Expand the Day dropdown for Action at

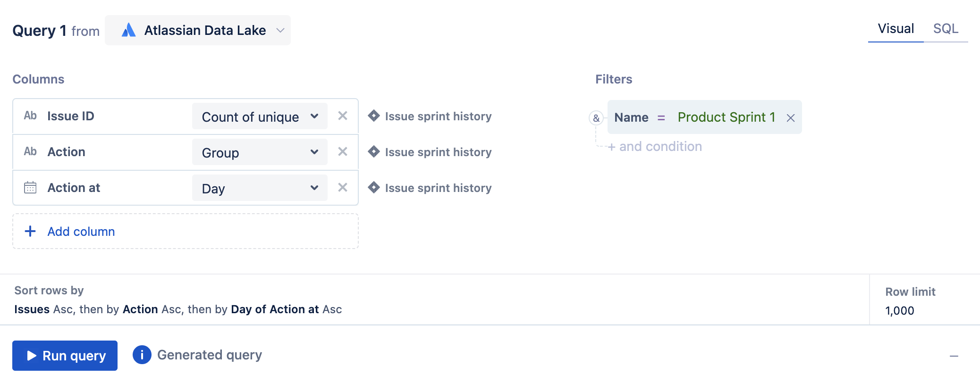click(260, 188)
